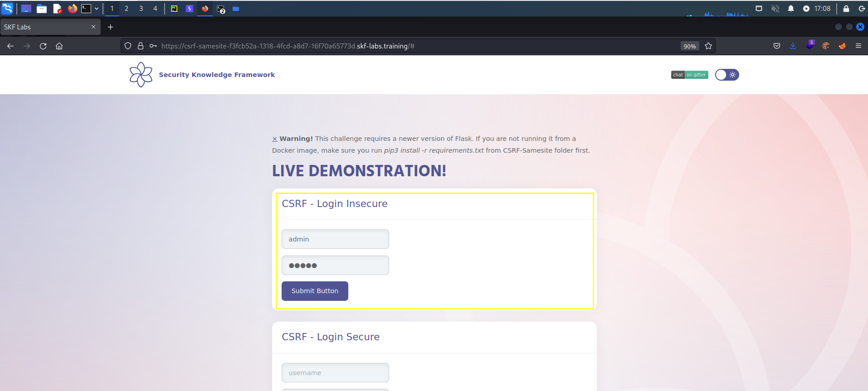Open saved logins key icon
The height and width of the screenshot is (391, 868).
point(153,46)
